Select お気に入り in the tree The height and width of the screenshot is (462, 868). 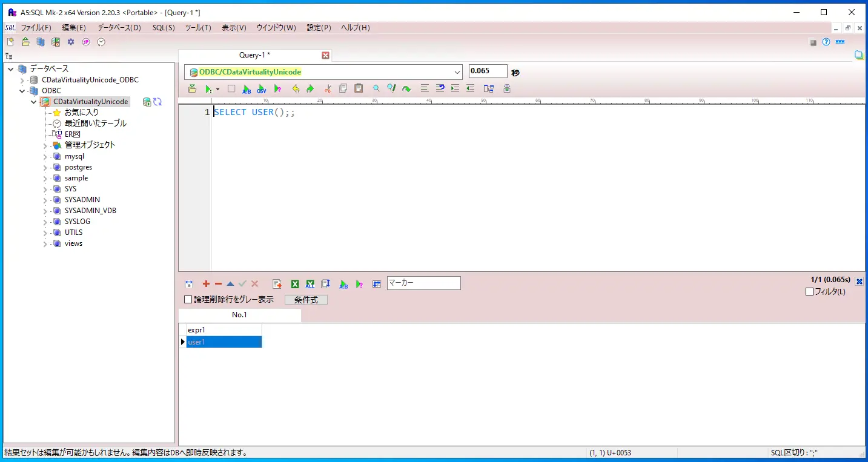82,113
